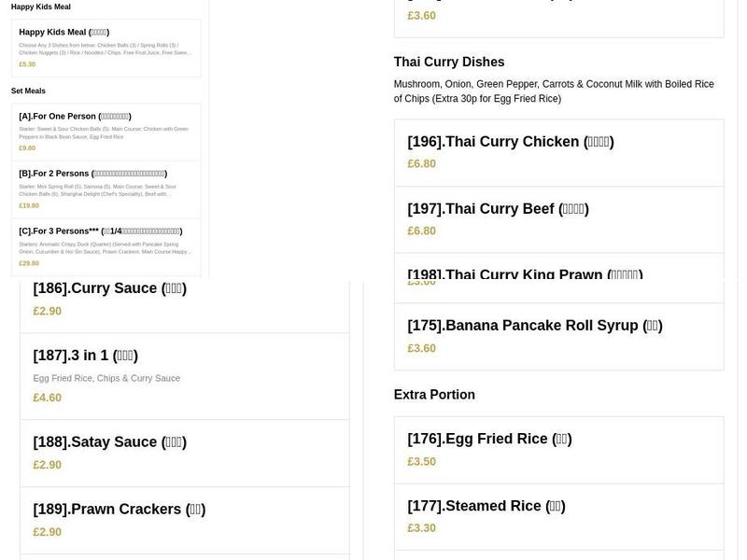Click the Extra Portion section title
The image size is (747, 560).
tap(434, 394)
